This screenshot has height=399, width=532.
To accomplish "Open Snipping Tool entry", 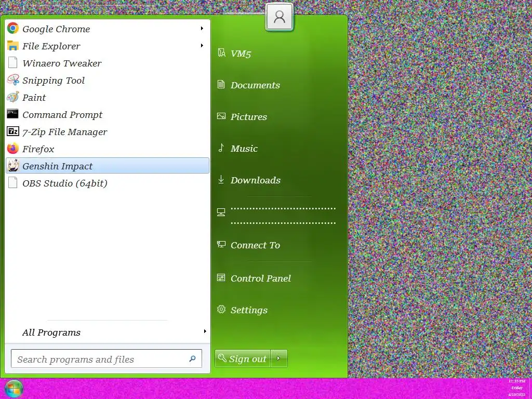I will (x=108, y=80).
